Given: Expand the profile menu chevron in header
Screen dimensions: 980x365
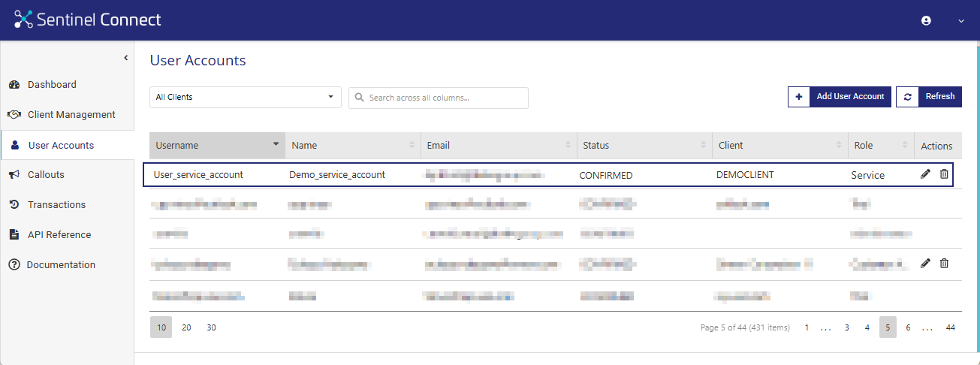Looking at the screenshot, I should [x=960, y=21].
